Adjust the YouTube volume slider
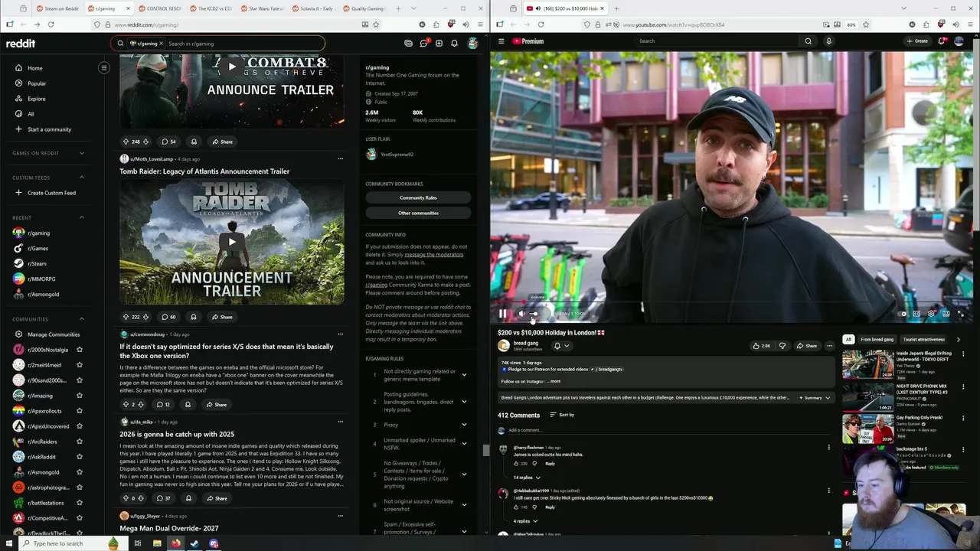This screenshot has height=551, width=980. (534, 314)
